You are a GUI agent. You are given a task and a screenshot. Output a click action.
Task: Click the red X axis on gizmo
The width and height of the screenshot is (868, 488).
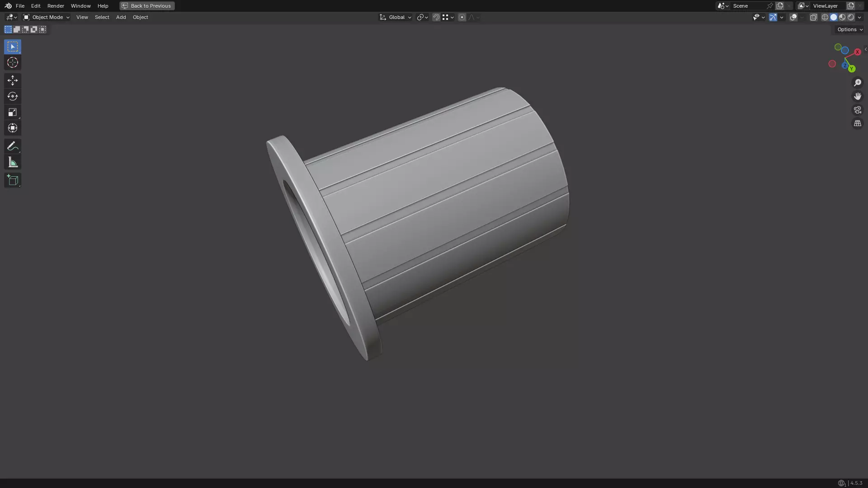tap(857, 52)
